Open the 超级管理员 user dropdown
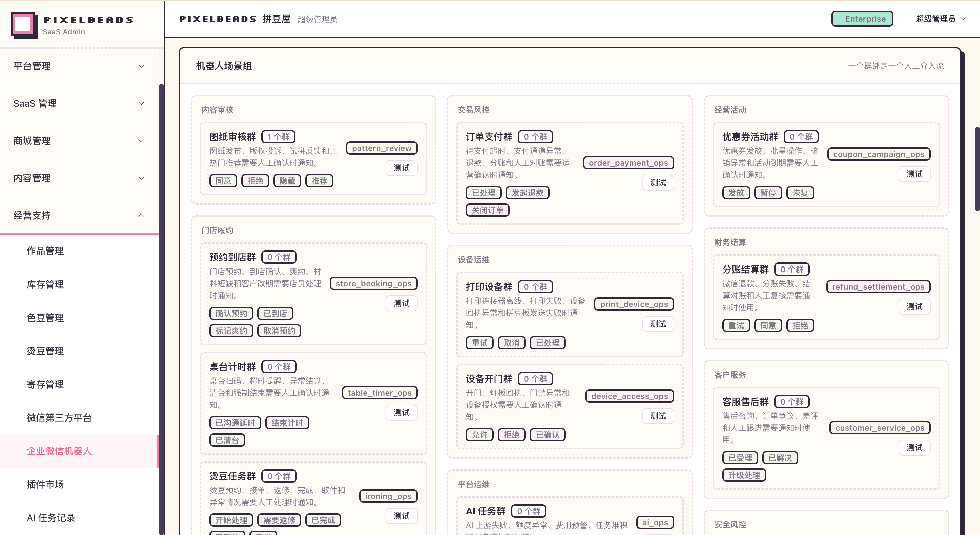This screenshot has width=980, height=535. click(940, 19)
